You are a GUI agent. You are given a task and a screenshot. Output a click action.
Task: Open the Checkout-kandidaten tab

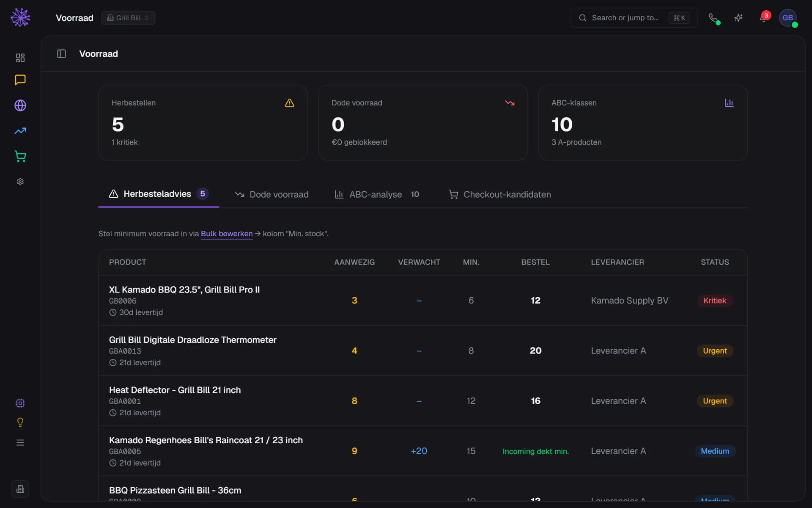[x=500, y=194]
